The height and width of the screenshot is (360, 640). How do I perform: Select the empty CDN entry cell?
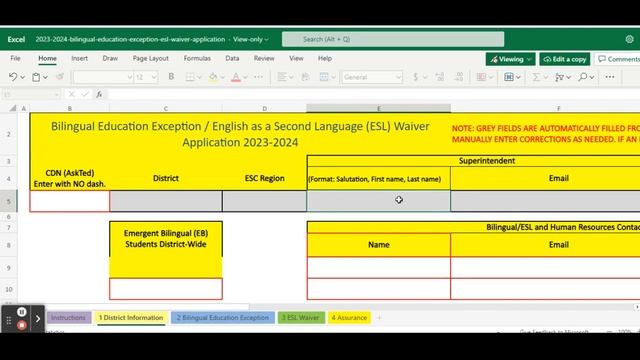69,201
